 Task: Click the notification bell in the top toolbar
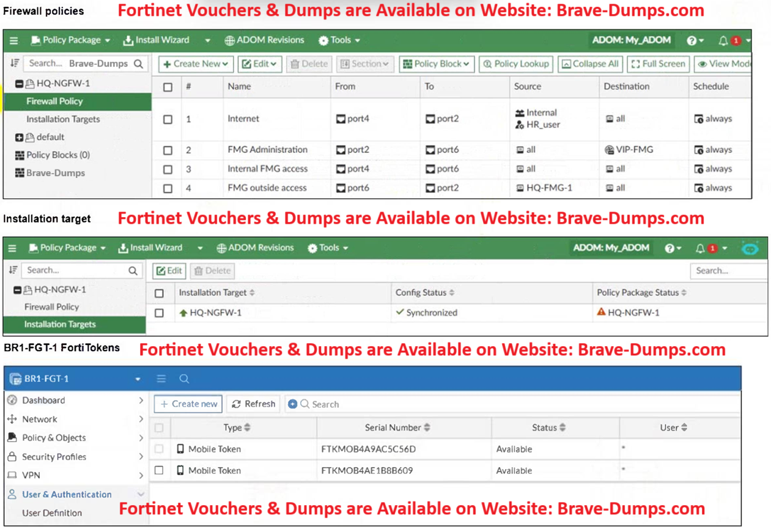click(x=723, y=40)
